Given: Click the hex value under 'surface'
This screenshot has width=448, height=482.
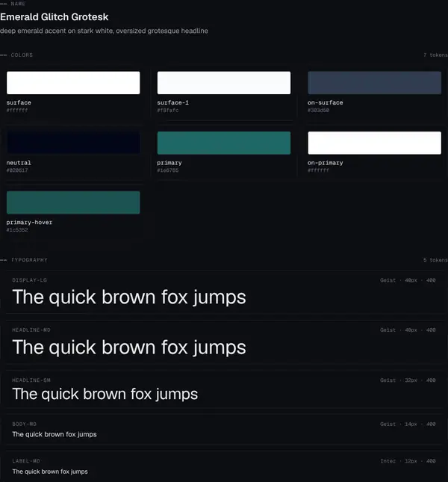Looking at the screenshot, I should [x=17, y=110].
